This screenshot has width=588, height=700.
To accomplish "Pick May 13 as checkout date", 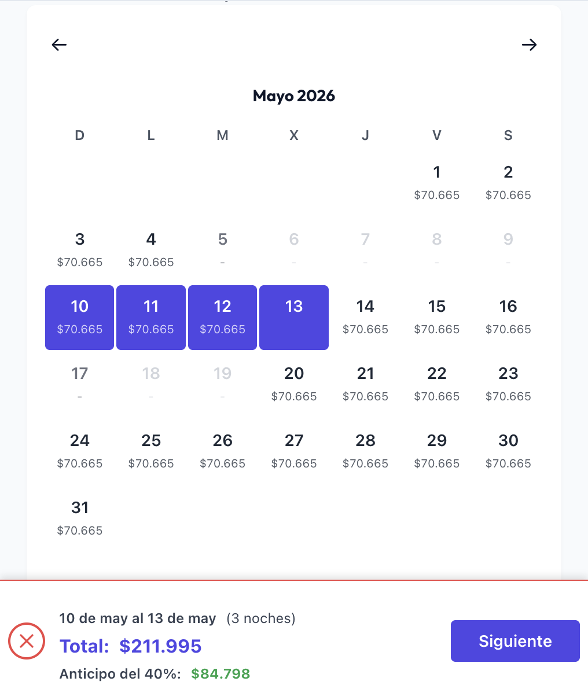I will pyautogui.click(x=294, y=317).
